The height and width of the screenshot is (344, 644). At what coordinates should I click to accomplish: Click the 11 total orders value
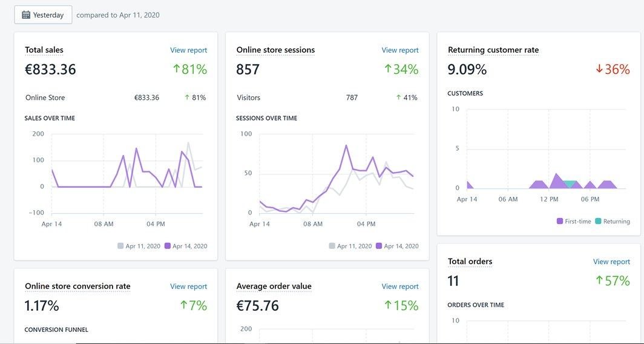tap(453, 281)
